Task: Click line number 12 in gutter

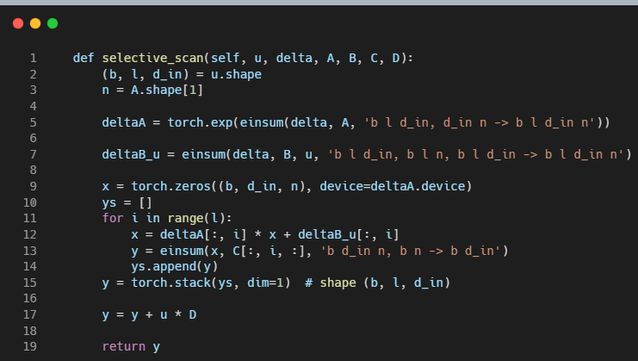Action: coord(30,235)
